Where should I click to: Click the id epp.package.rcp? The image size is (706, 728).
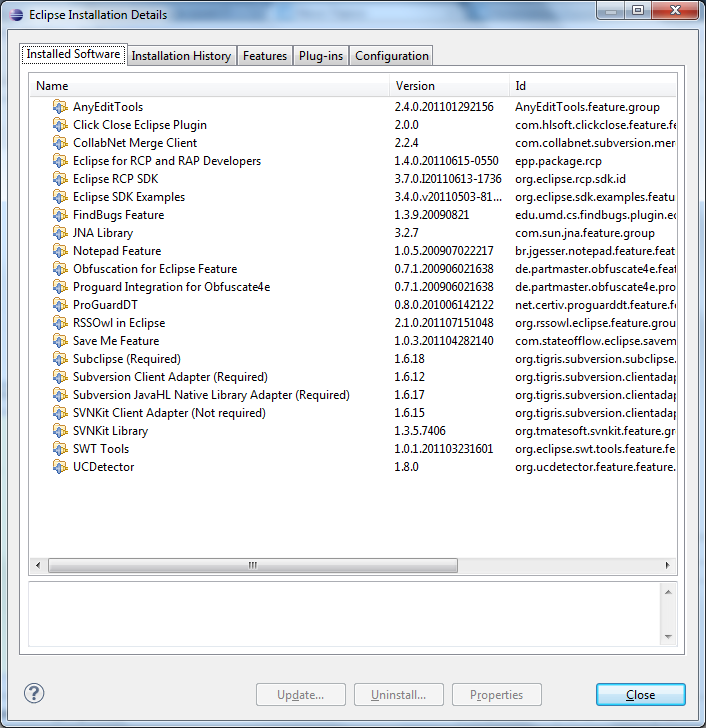coord(558,161)
